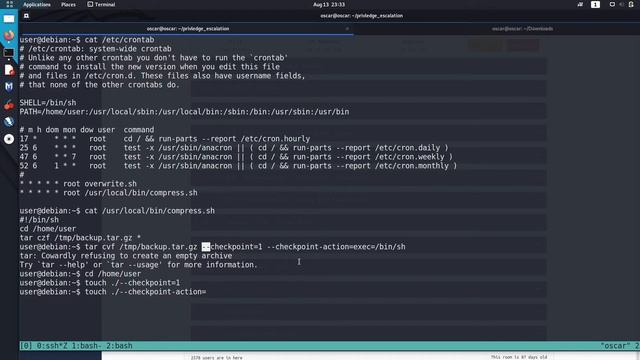Click the 'tar czf /tmp/backup.tar.gz *' line
This screenshot has width=640, height=360.
tap(80, 238)
